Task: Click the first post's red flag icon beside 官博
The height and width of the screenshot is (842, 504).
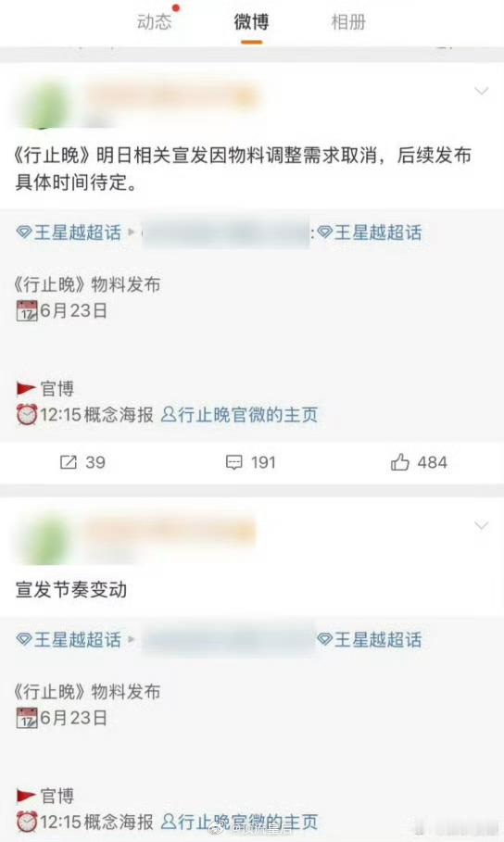Action: tap(26, 388)
